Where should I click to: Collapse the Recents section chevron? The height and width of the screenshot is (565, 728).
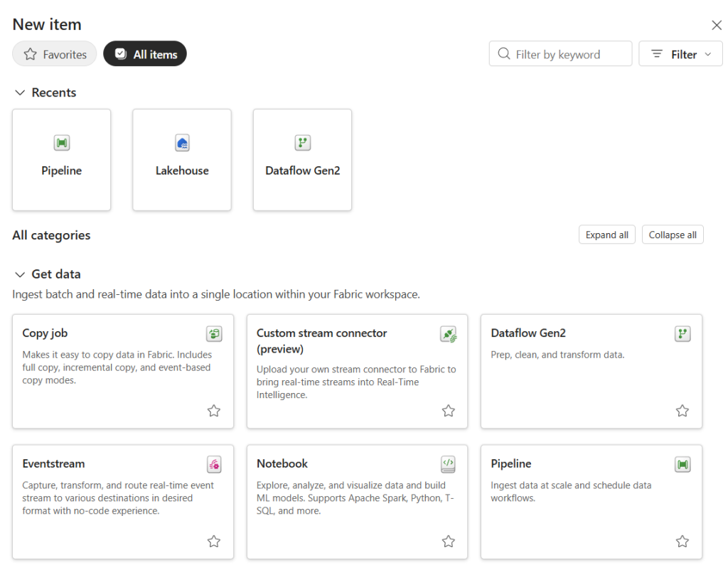[x=20, y=93]
